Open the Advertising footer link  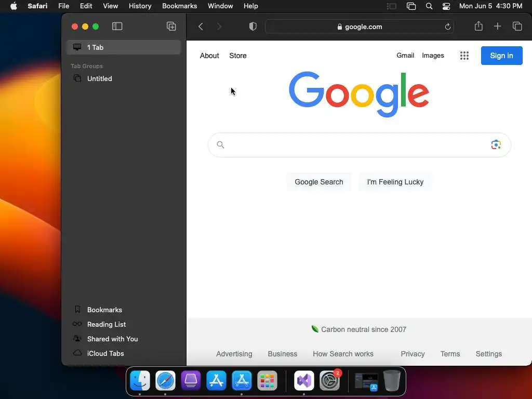coord(234,354)
